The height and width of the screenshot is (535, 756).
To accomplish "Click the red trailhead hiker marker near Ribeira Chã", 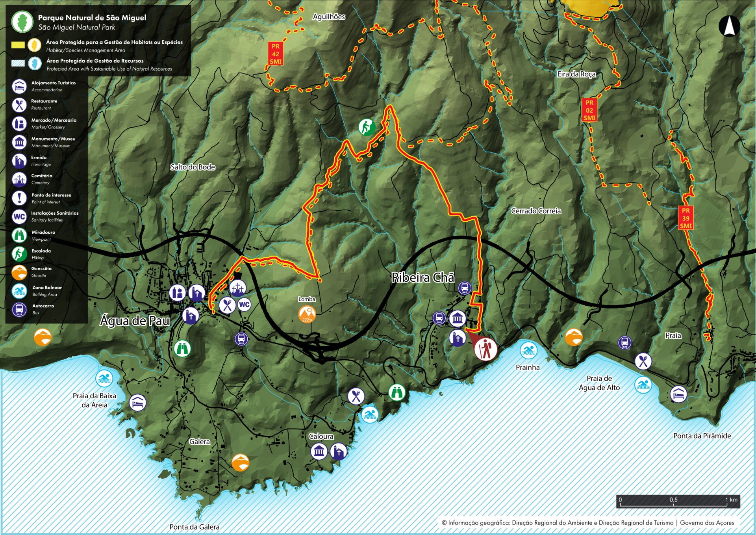I will click(x=486, y=348).
